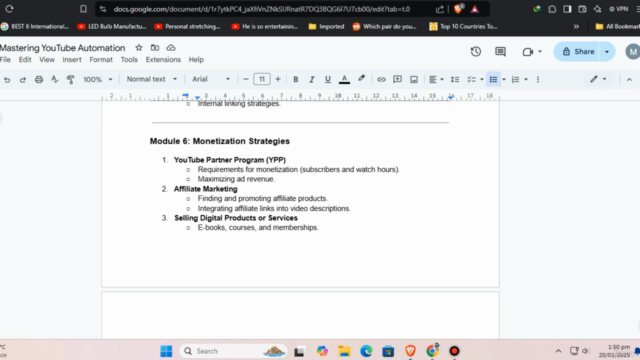Hide the menus with collapse chevron
Viewport: 640px width, 360px height.
point(629,80)
